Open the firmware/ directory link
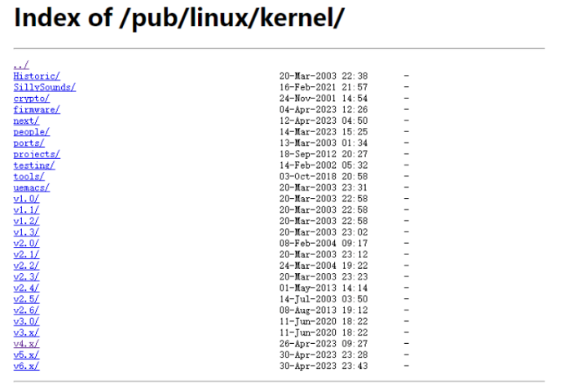 tap(36, 109)
